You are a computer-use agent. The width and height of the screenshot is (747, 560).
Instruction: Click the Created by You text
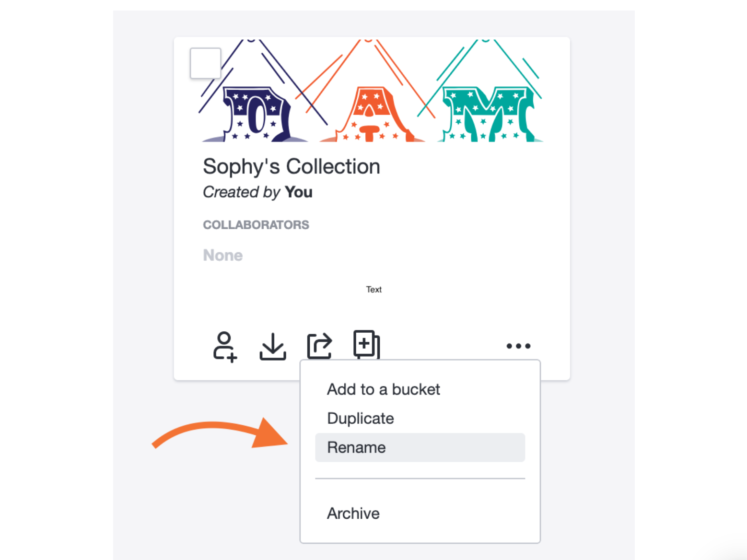(257, 192)
